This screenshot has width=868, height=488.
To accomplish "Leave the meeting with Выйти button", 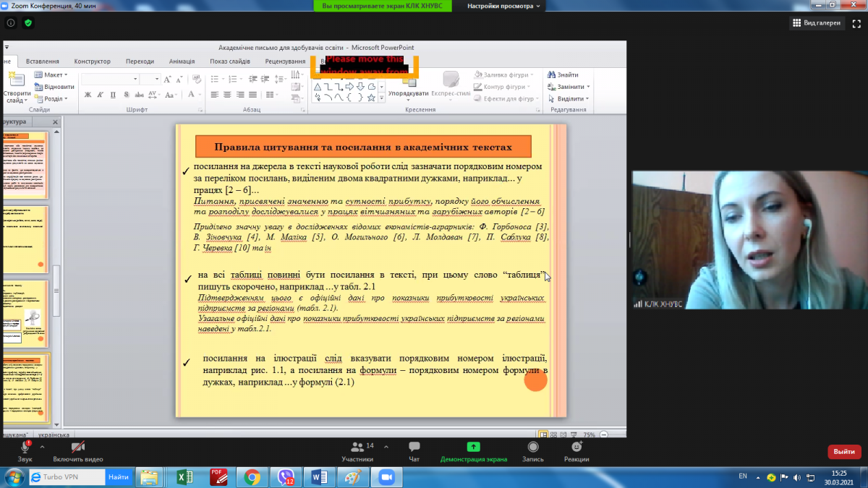I will [843, 452].
